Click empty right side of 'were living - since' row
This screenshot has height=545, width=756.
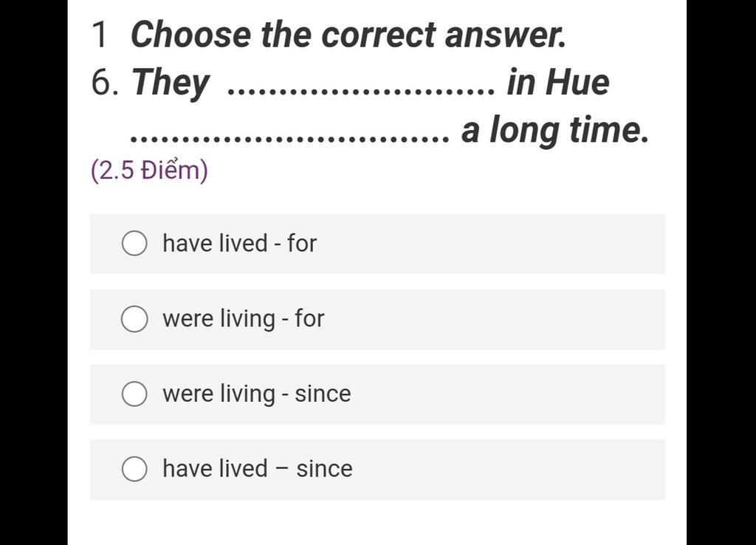(x=517, y=394)
